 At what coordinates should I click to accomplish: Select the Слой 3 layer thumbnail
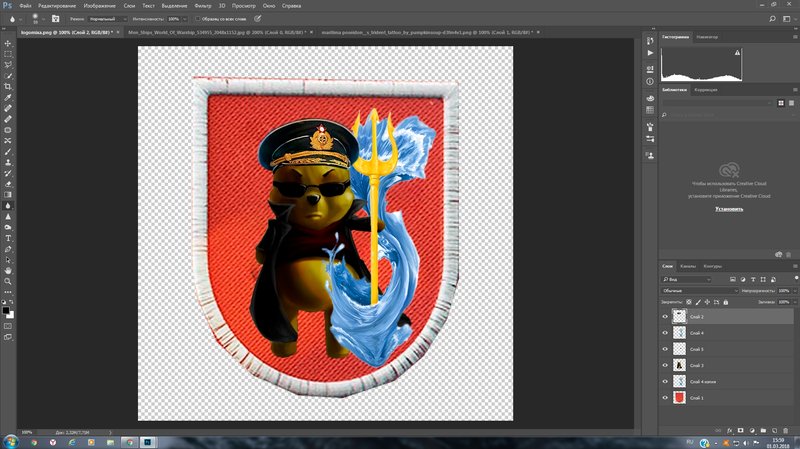point(680,365)
